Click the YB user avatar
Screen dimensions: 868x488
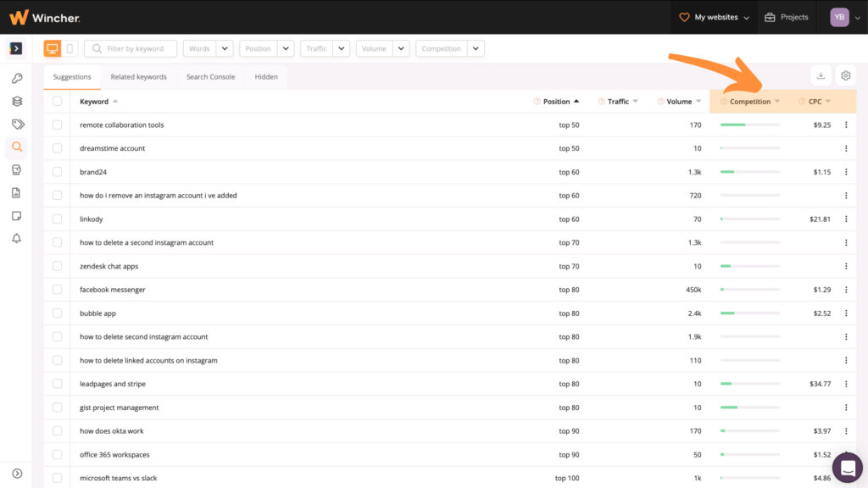pyautogui.click(x=839, y=17)
